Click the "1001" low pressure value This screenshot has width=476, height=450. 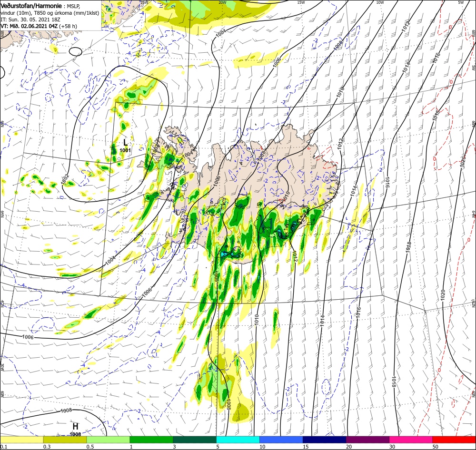coord(125,150)
